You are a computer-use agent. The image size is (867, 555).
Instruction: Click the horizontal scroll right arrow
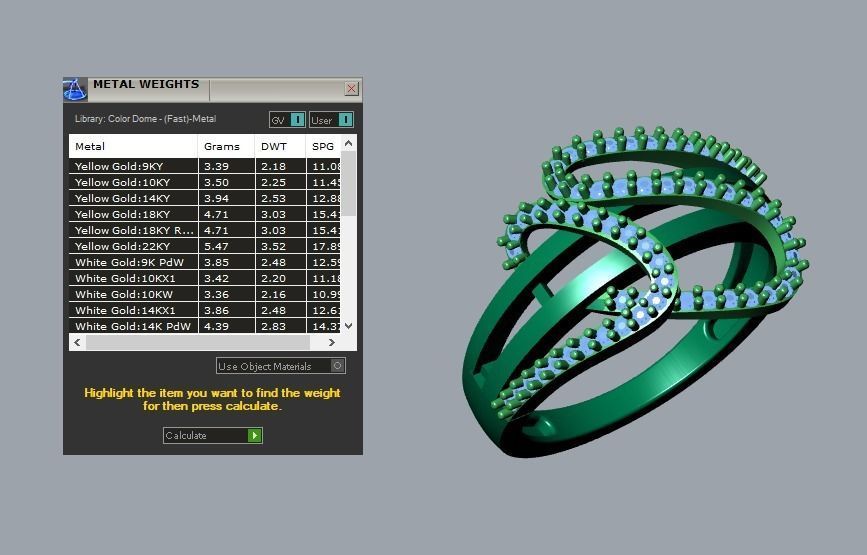pos(332,342)
